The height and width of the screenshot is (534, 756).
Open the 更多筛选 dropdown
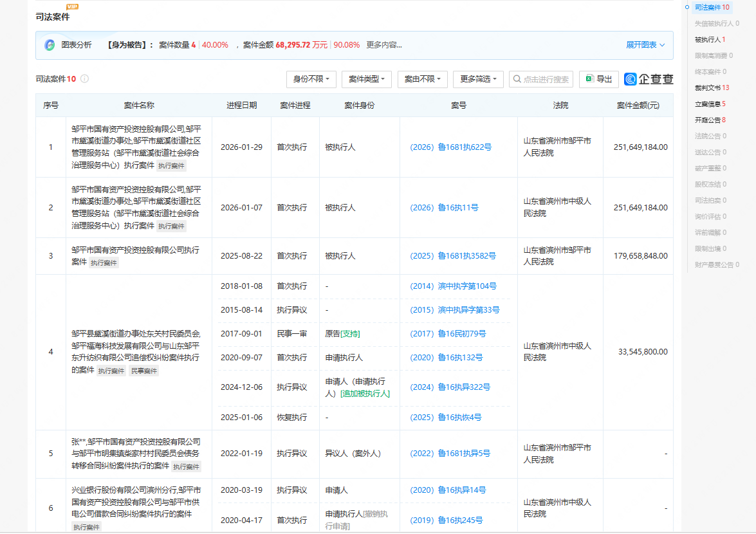click(479, 79)
